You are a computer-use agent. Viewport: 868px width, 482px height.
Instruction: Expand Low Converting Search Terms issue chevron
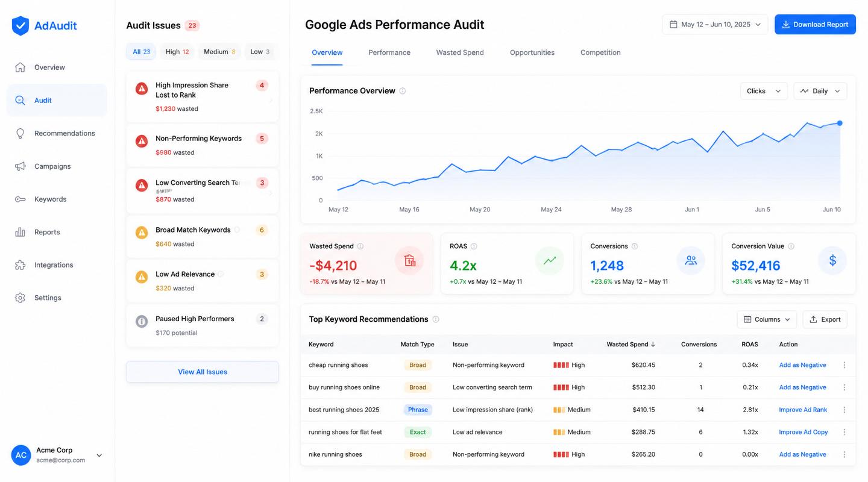[271, 193]
